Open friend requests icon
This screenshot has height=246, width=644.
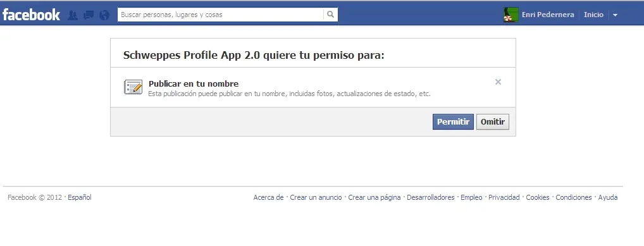73,15
